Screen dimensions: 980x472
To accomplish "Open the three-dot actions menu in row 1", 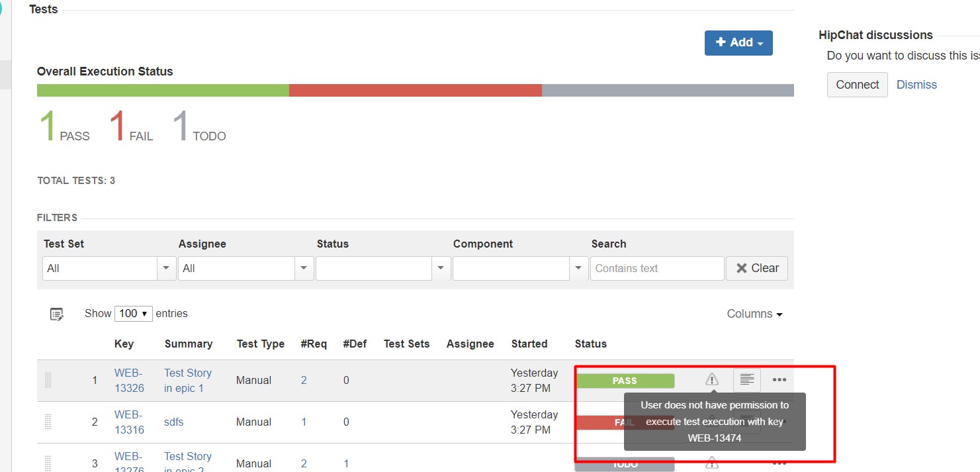I will click(x=779, y=380).
